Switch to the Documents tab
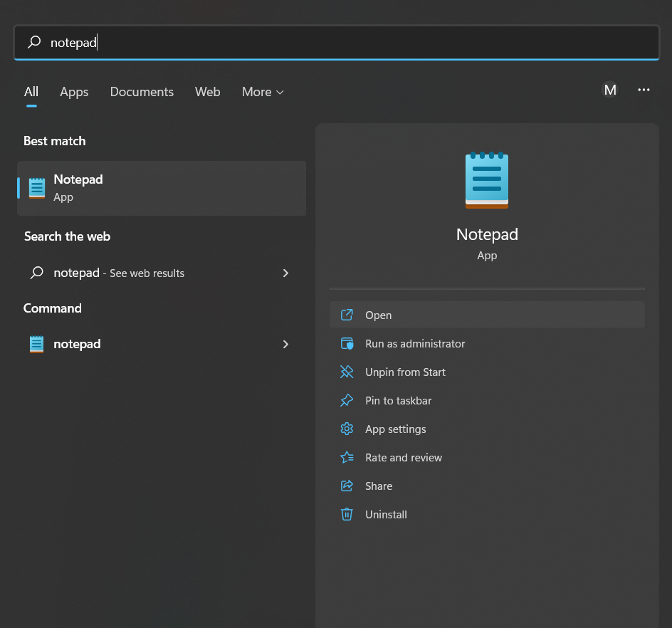 point(142,92)
